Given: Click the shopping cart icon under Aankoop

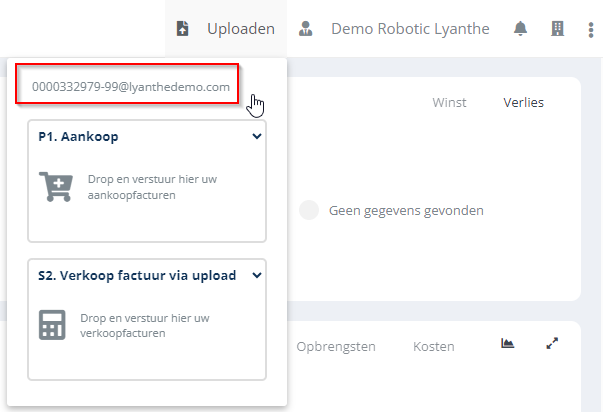Looking at the screenshot, I should (56, 188).
